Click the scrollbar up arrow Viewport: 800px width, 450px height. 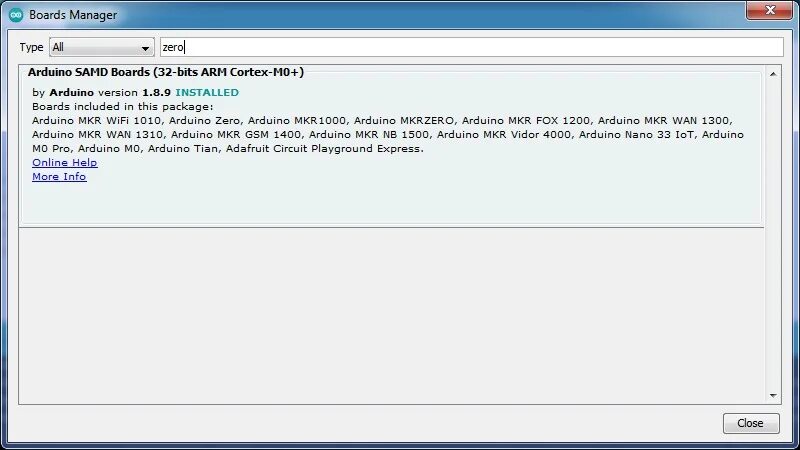tap(773, 74)
